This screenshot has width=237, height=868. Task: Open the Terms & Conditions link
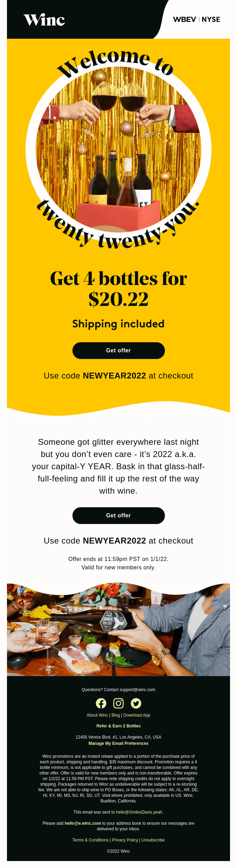pyautogui.click(x=90, y=840)
